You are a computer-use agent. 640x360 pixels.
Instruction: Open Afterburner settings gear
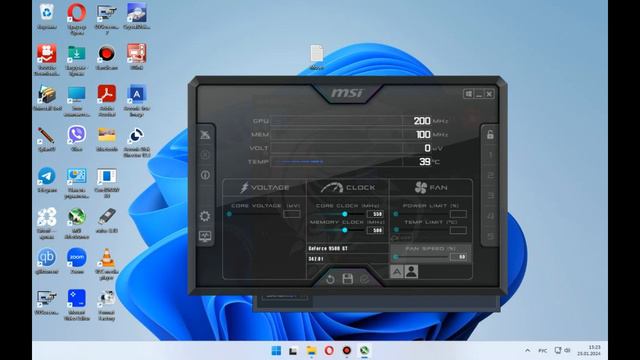(x=205, y=216)
